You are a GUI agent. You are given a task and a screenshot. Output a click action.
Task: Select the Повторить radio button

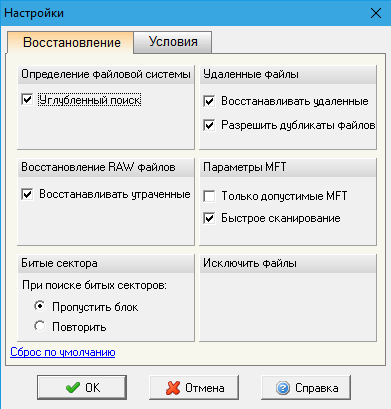40,326
